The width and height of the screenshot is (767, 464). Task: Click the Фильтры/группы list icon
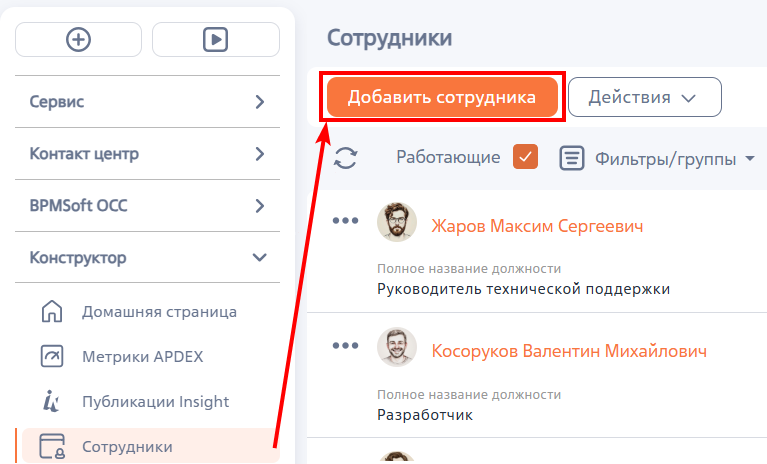click(572, 158)
